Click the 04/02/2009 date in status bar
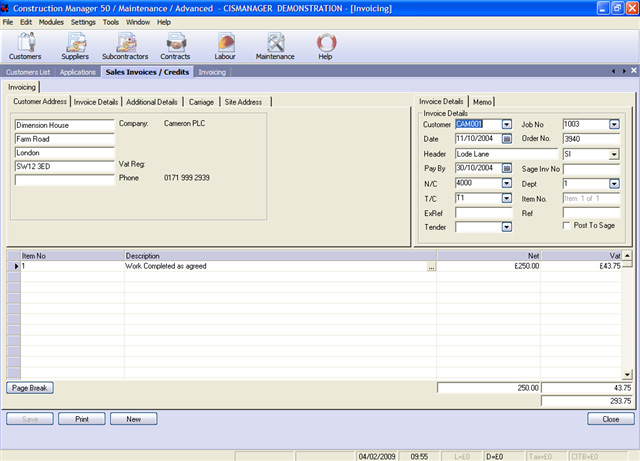The image size is (640, 461). click(x=377, y=457)
